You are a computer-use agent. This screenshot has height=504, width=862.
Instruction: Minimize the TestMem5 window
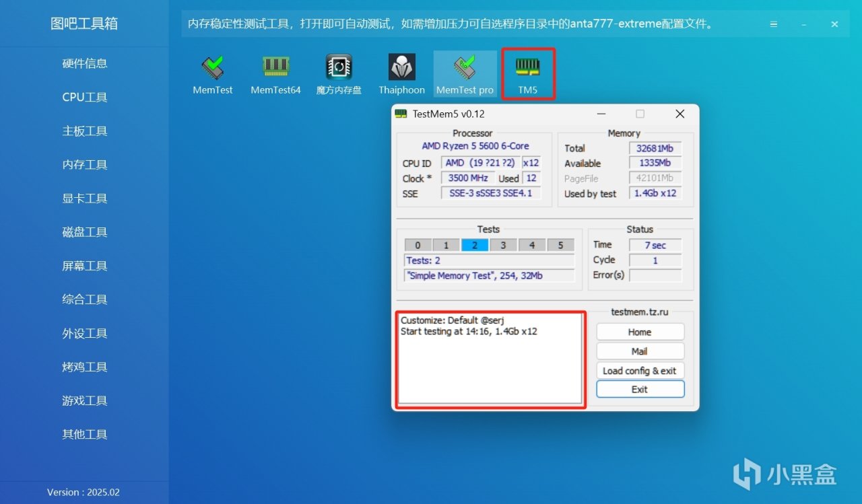601,114
